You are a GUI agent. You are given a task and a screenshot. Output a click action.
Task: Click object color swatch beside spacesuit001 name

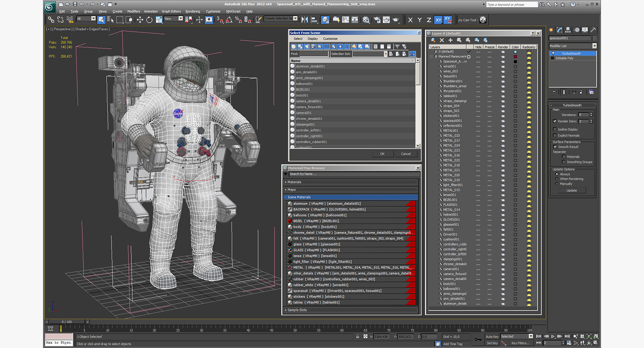click(x=594, y=38)
